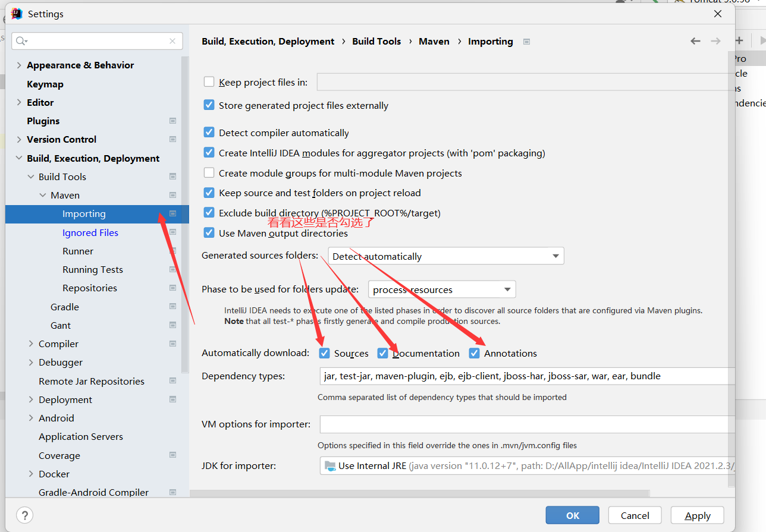766x532 pixels.
Task: Expand Appearance & Behavior section
Action: (x=19, y=65)
